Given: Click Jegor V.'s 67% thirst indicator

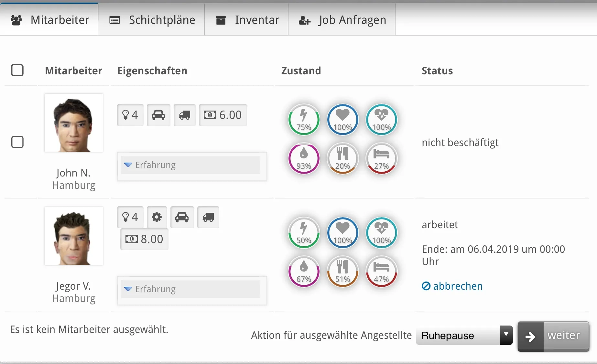Looking at the screenshot, I should 304,272.
